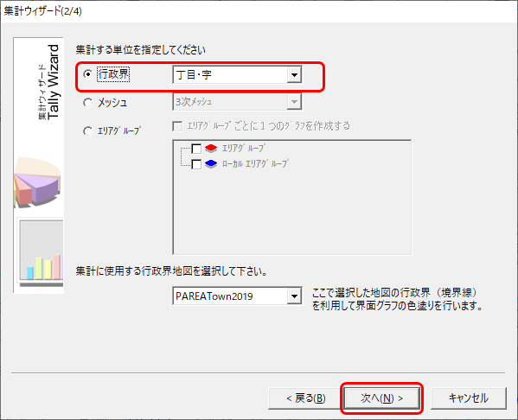Screen dimensions: 518x420
Task: Check the ローカルエリアグループ tree item checkbox
Action: (x=196, y=164)
